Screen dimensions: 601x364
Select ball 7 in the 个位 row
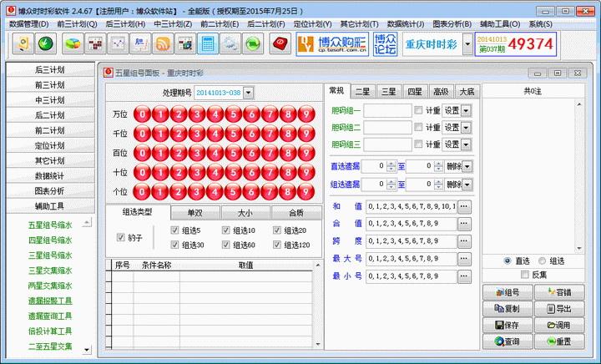(270, 191)
